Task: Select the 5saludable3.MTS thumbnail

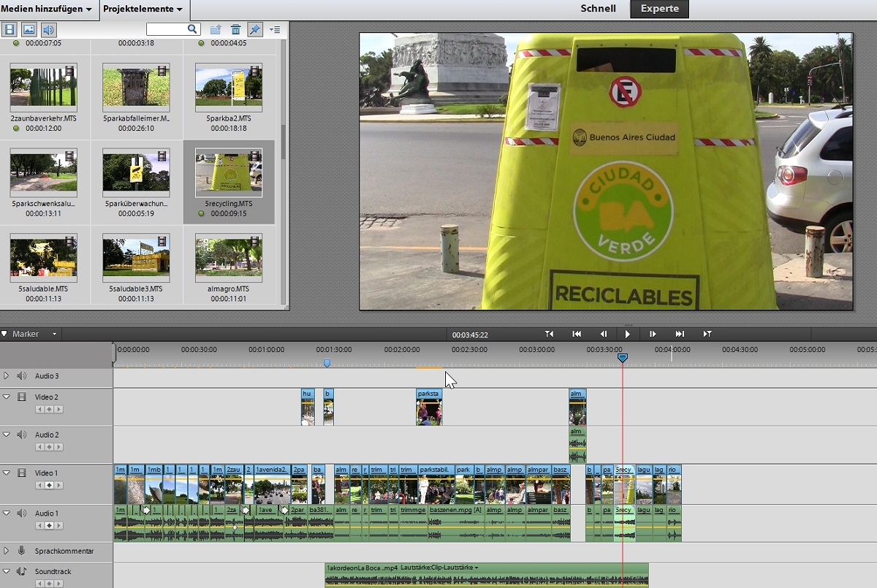Action: coord(136,258)
